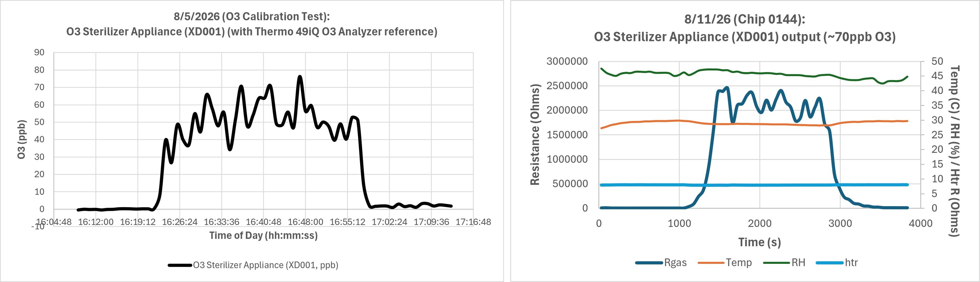This screenshot has width=980, height=282.
Task: Click the "O3 (ppb)" vertical axis title
Action: coord(22,139)
